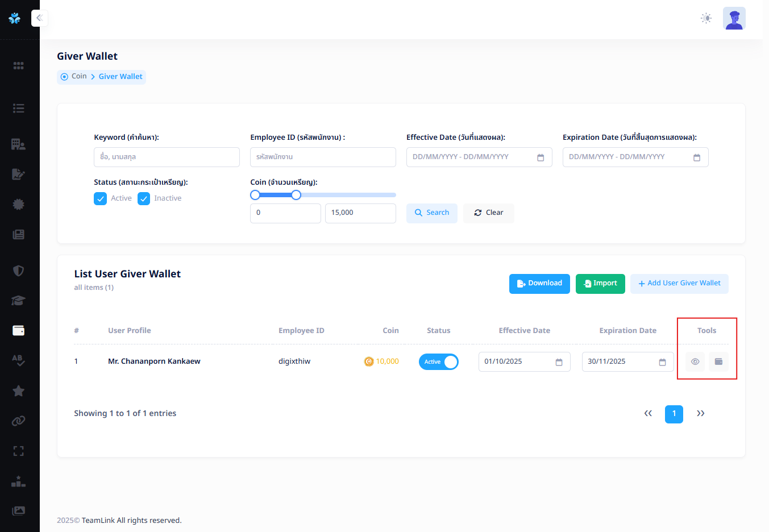Click the Coin breadcrumb link
Viewport: 769px width, 532px height.
point(79,77)
